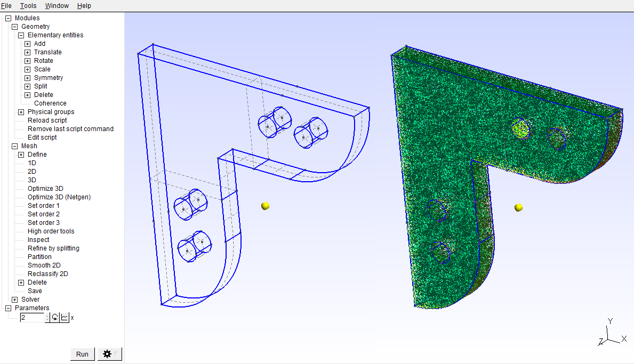Viewport: 634px width, 364px height.
Task: Expand the Define node under Mesh
Action: [21, 155]
